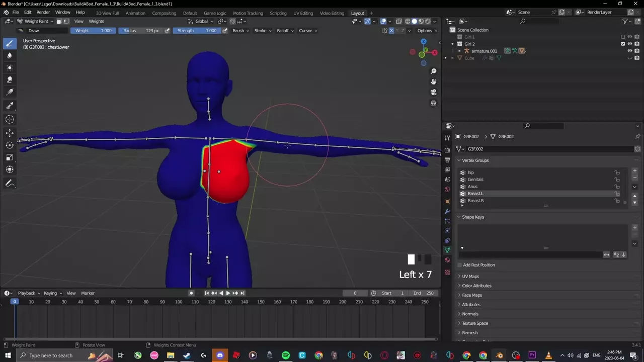644x362 pixels.
Task: Open the Weight Paint mode dropdown
Action: 35,21
